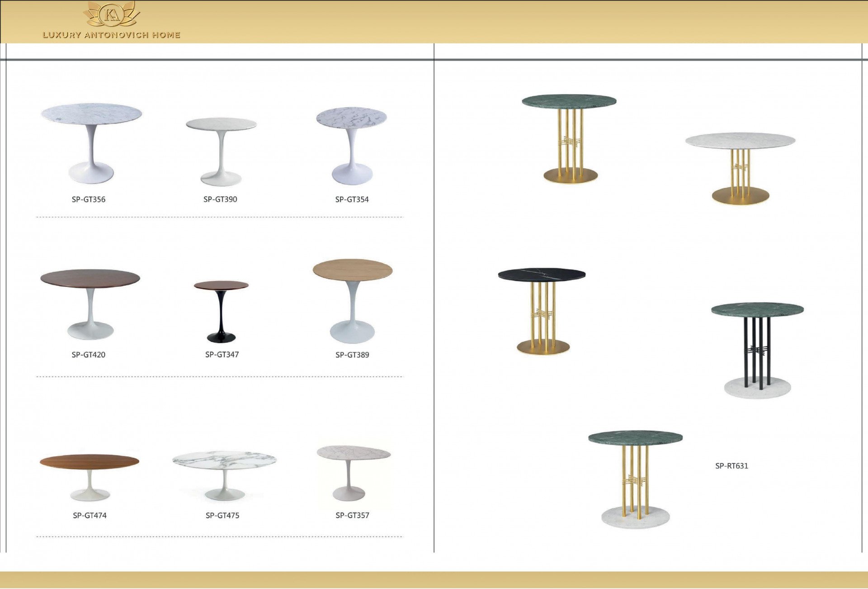
Task: Click the SP-GT475 marble oval table
Action: pos(224,474)
